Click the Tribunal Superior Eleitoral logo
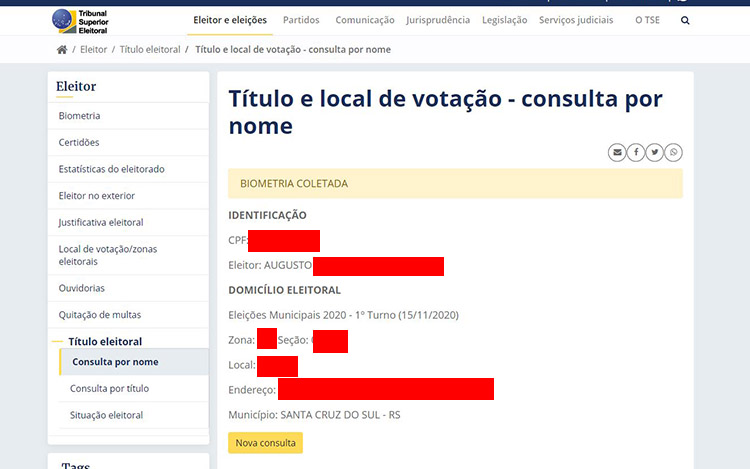Viewport: 750px width, 469px height. [x=80, y=22]
